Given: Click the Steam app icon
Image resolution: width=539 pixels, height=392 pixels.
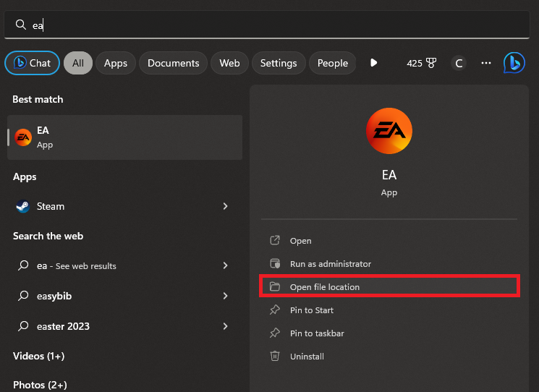Looking at the screenshot, I should pos(23,206).
